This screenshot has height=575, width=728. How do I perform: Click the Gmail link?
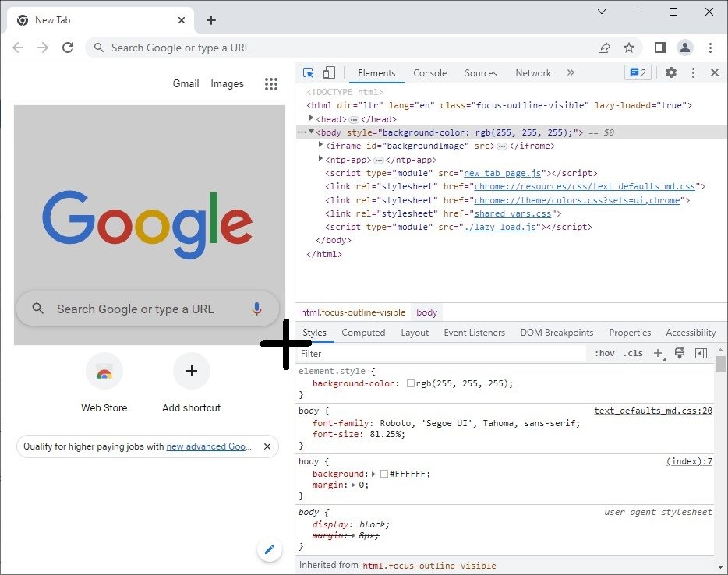[186, 83]
